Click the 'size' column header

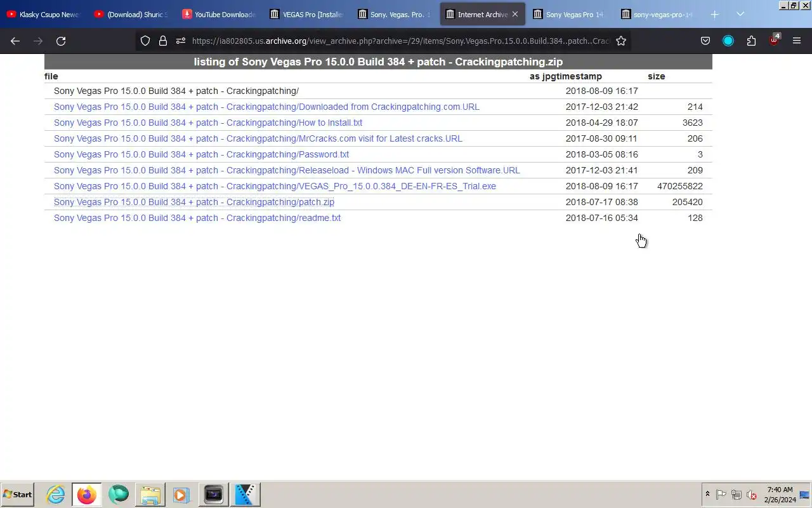coord(657,76)
